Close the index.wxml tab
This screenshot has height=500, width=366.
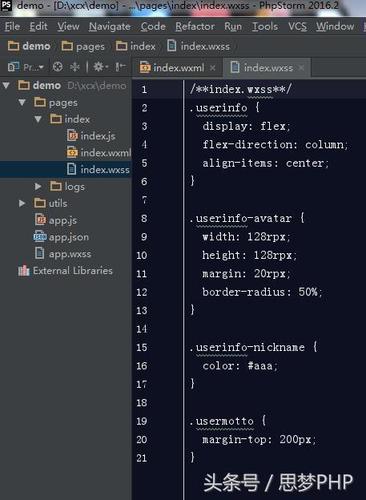[x=212, y=68]
